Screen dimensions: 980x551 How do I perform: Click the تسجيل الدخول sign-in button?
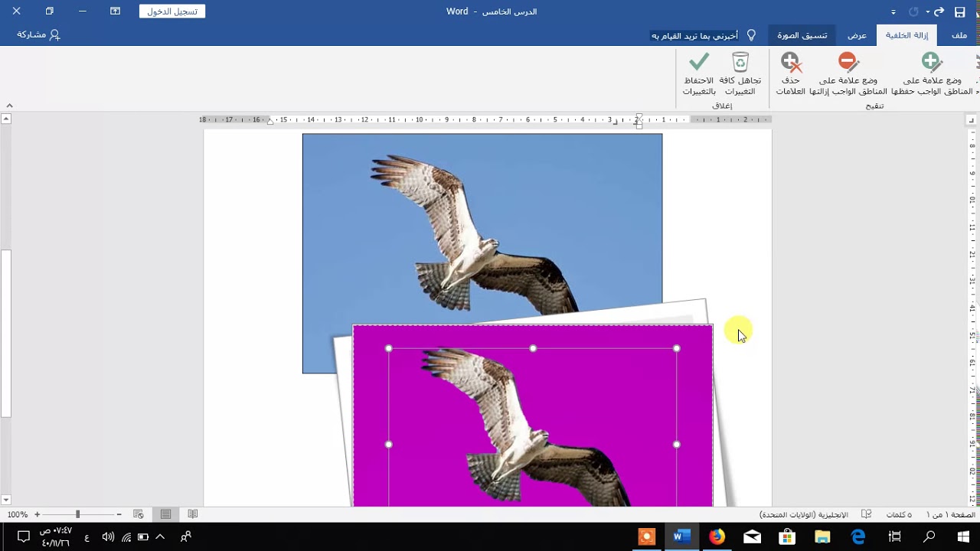click(x=172, y=11)
